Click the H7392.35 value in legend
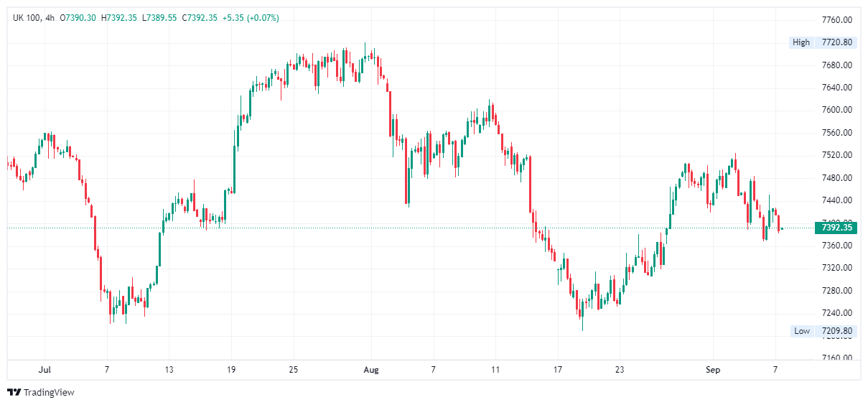Viewport: 868px width, 405px height. [x=121, y=17]
